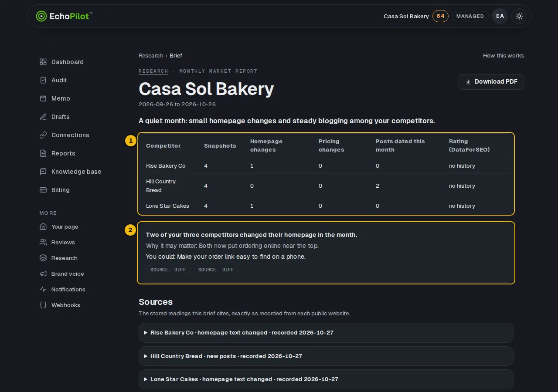Open Reviews via its people icon
The width and height of the screenshot is (558, 392).
43,242
